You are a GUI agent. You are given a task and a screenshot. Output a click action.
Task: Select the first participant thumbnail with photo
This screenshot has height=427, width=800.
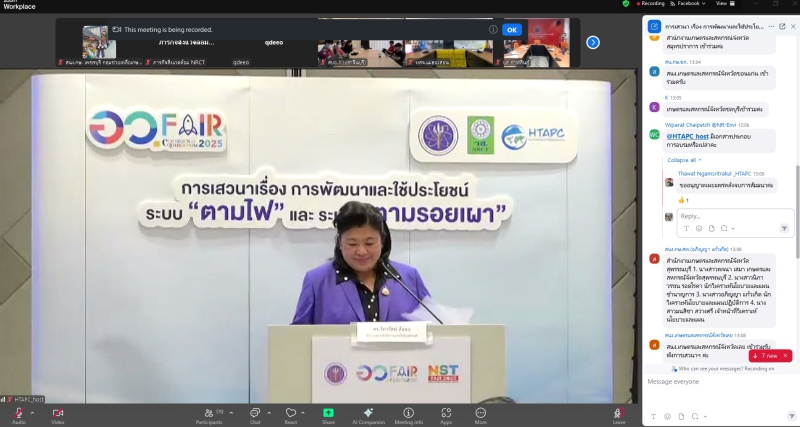point(99,43)
